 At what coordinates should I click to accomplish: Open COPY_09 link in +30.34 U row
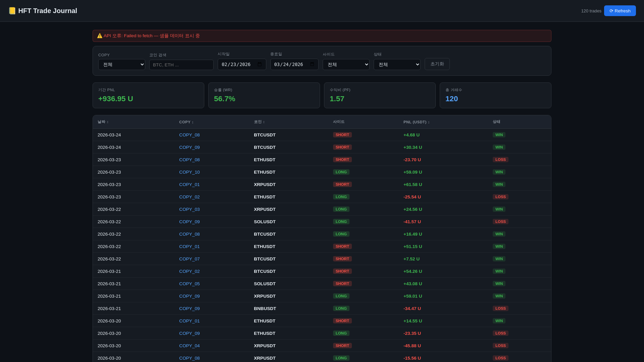point(190,147)
